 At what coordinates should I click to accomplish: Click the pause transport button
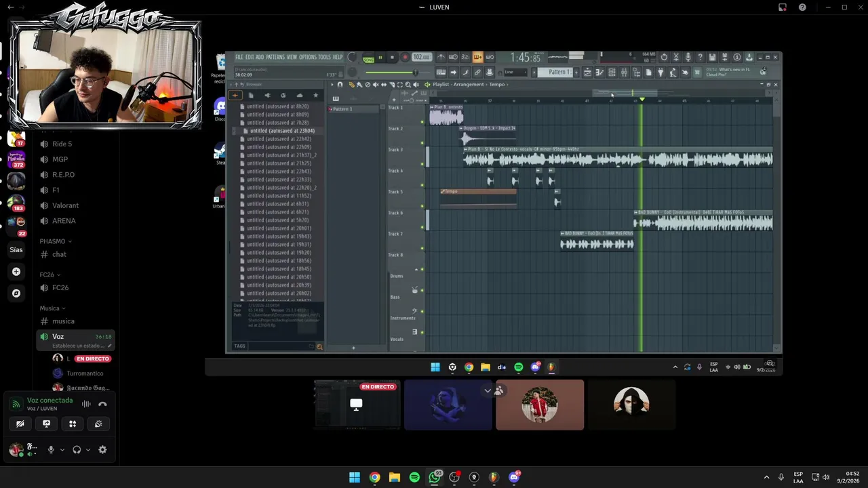click(x=380, y=58)
